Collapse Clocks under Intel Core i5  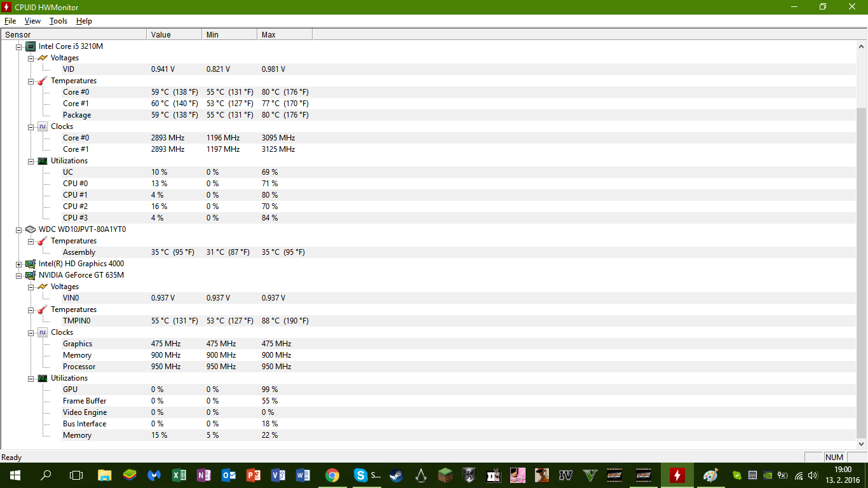[x=31, y=126]
